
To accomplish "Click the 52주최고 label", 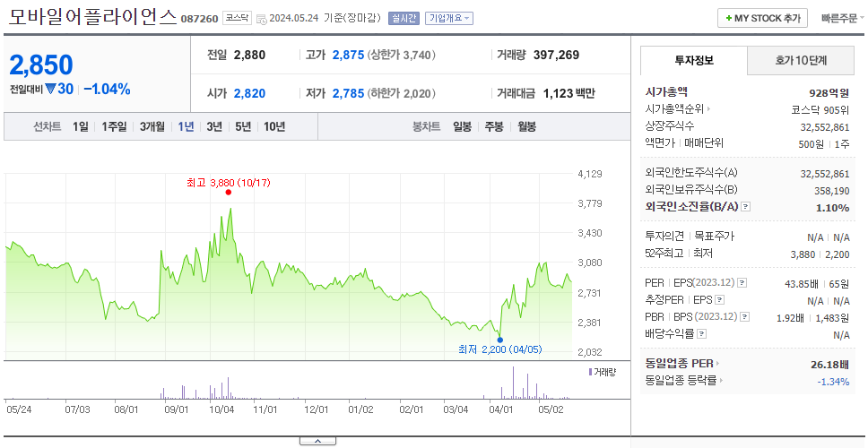I will click(x=664, y=254).
